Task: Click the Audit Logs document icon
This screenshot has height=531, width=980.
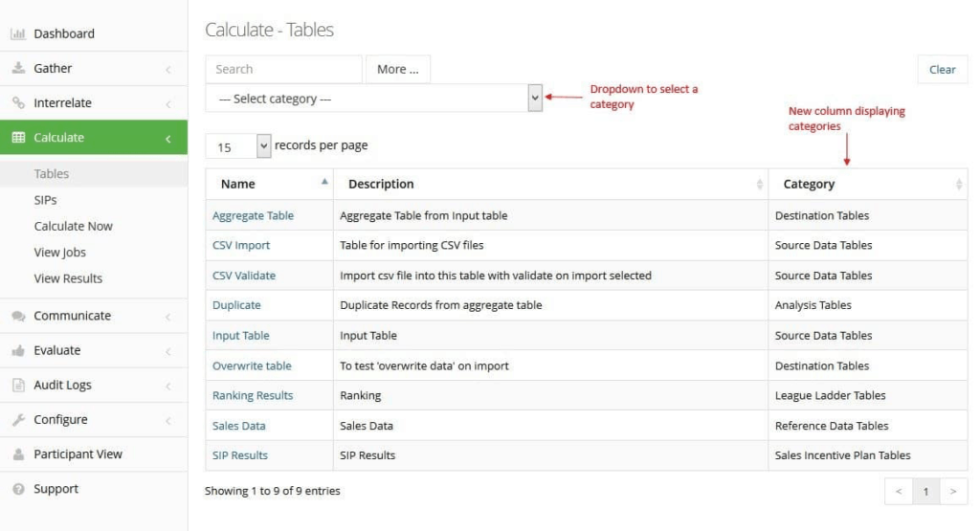Action: click(x=18, y=385)
